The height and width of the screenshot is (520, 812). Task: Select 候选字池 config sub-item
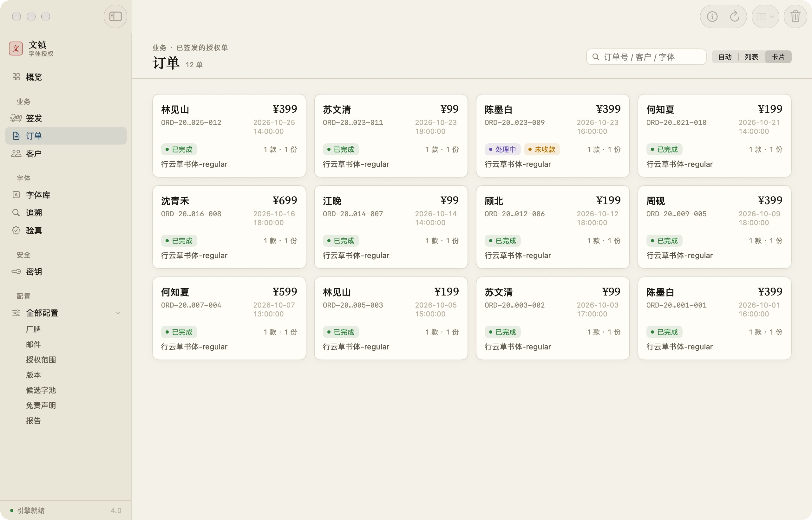pos(41,390)
